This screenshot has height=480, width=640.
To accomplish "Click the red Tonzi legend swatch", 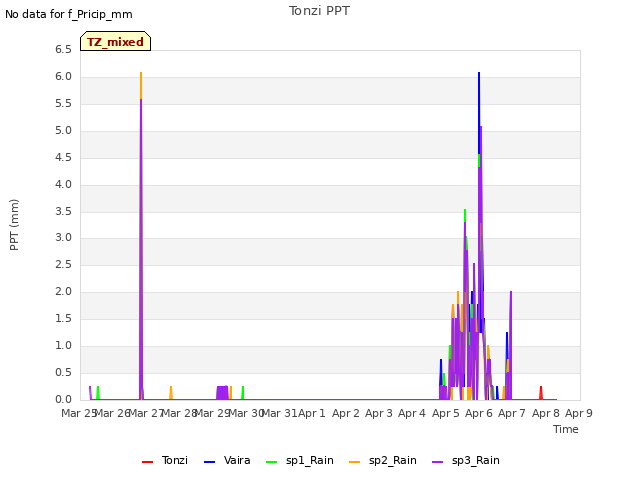I will (x=147, y=462).
